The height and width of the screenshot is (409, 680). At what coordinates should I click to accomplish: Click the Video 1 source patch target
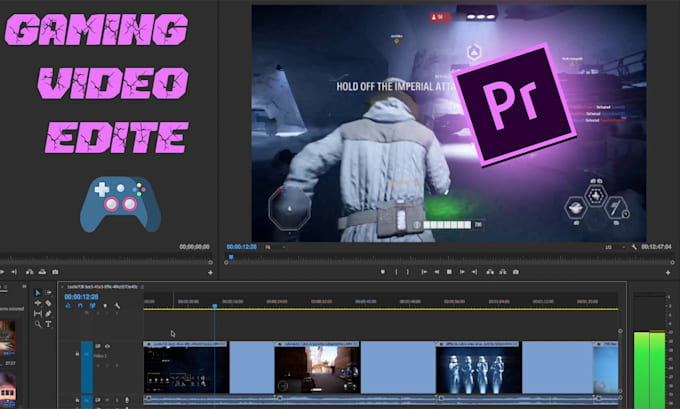(87, 367)
